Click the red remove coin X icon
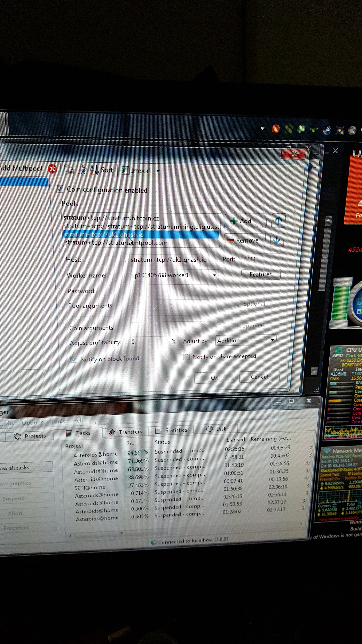The image size is (362, 644). (52, 169)
